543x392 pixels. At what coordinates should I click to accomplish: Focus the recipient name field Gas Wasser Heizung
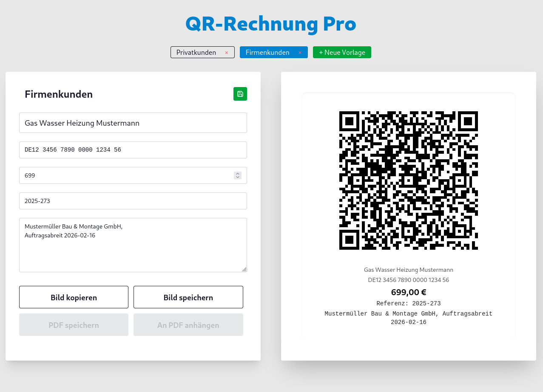pos(133,123)
